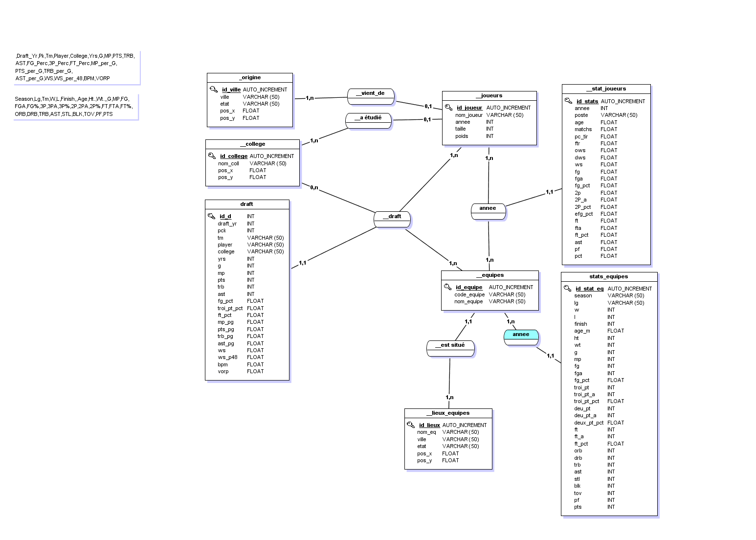Select the __stat_joueurs entity title
756x540 pixels.
tap(606, 89)
